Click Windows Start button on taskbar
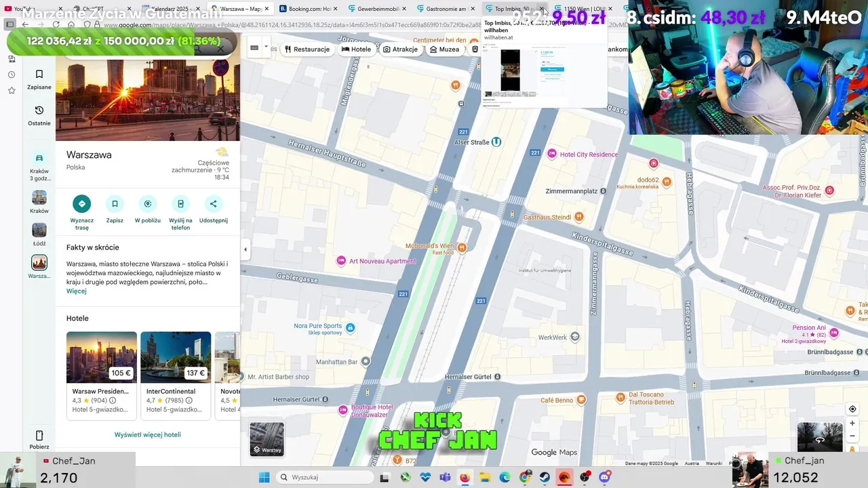The width and height of the screenshot is (868, 488). (x=264, y=477)
